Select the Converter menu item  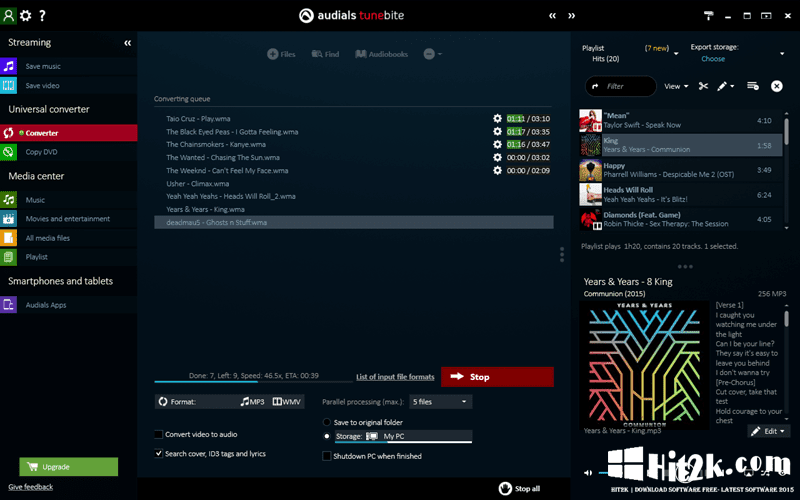[x=68, y=133]
